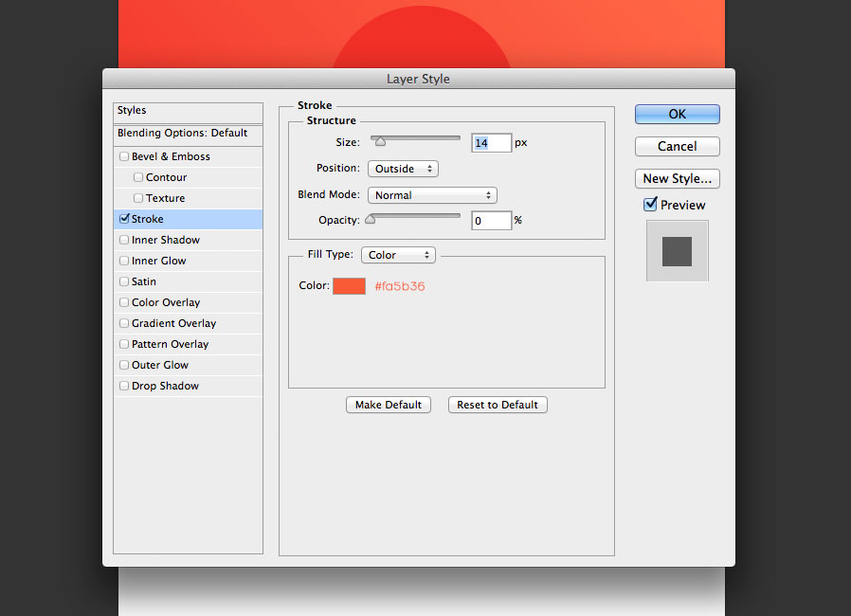Click the Size input field
Screen dimensions: 851x616
click(x=490, y=142)
